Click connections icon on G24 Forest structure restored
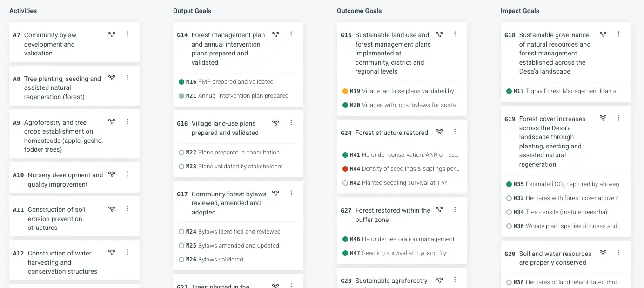The image size is (644, 288). (x=439, y=132)
